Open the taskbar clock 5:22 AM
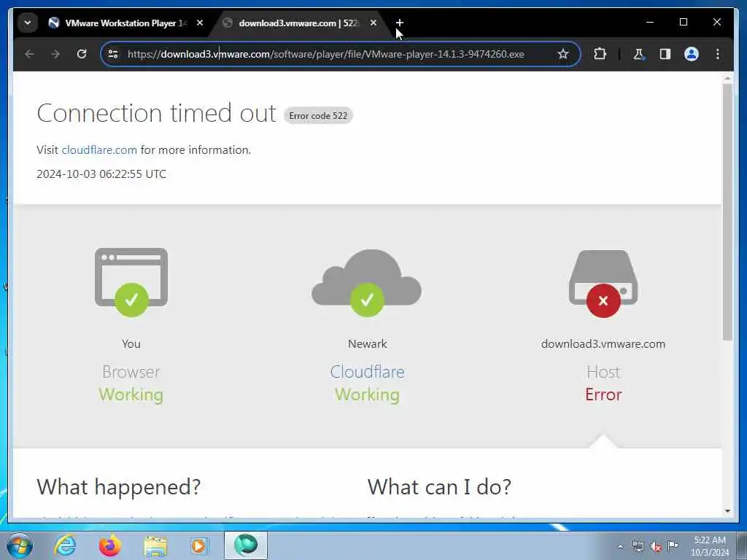This screenshot has height=560, width=747. pos(710,546)
